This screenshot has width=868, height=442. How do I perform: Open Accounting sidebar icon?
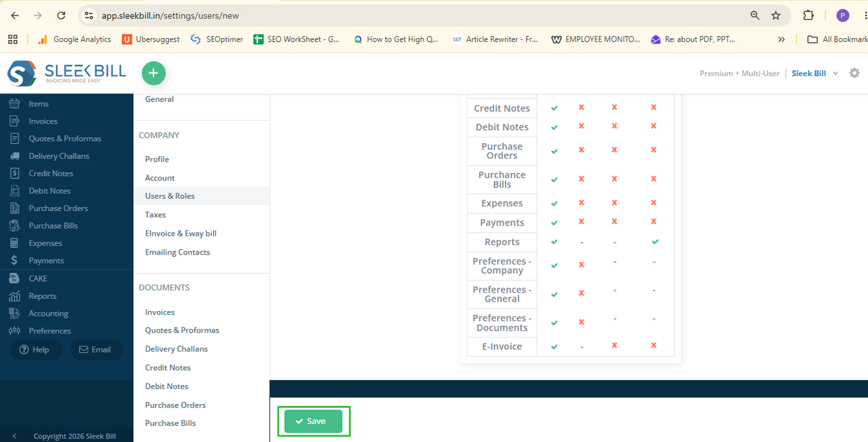[x=14, y=313]
